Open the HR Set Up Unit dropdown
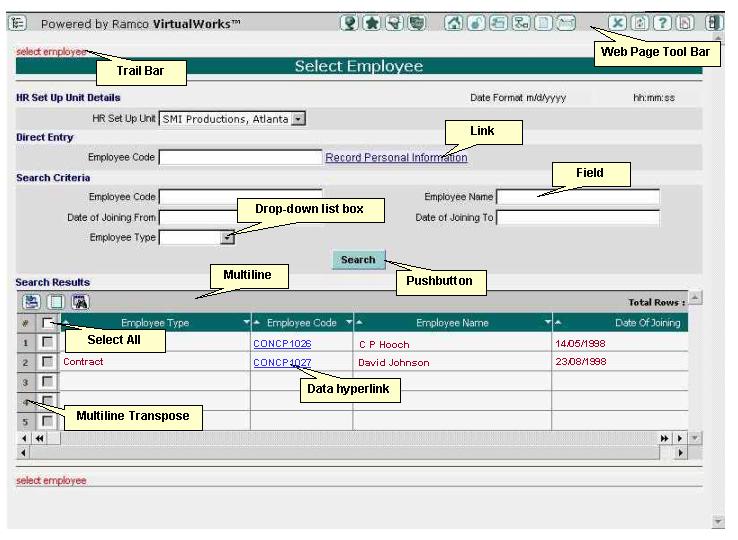738x540 pixels. coord(298,119)
